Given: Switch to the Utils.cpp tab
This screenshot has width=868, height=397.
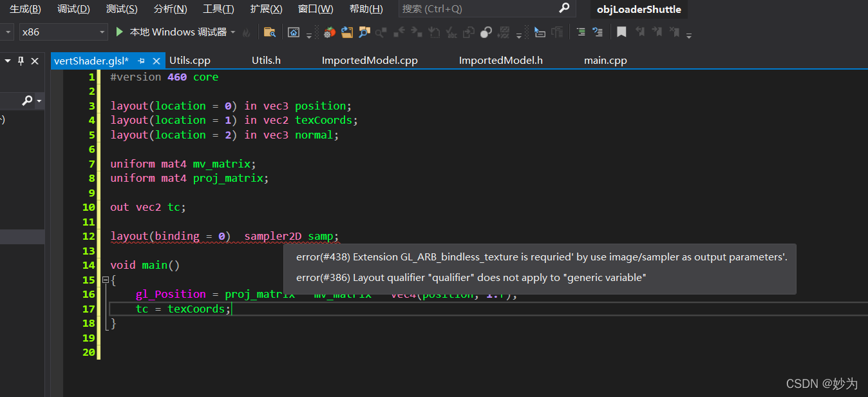Looking at the screenshot, I should pos(190,61).
